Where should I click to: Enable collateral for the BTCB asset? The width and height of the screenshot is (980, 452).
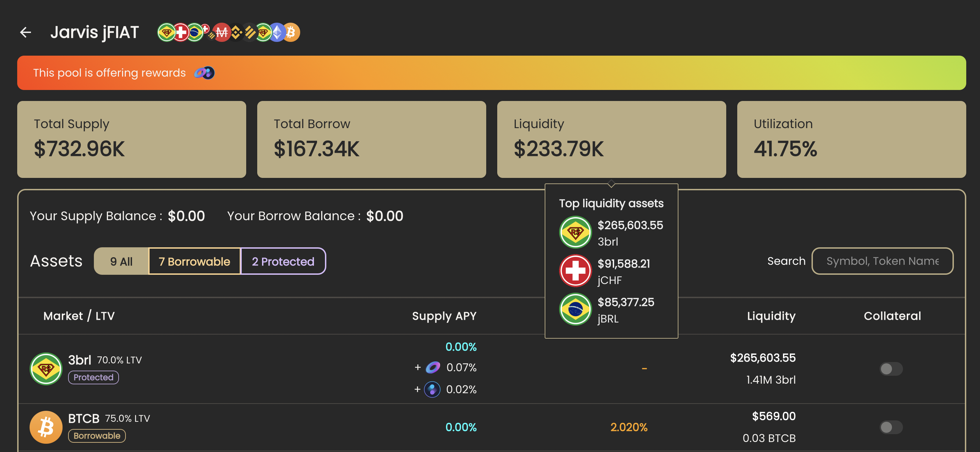pyautogui.click(x=891, y=427)
